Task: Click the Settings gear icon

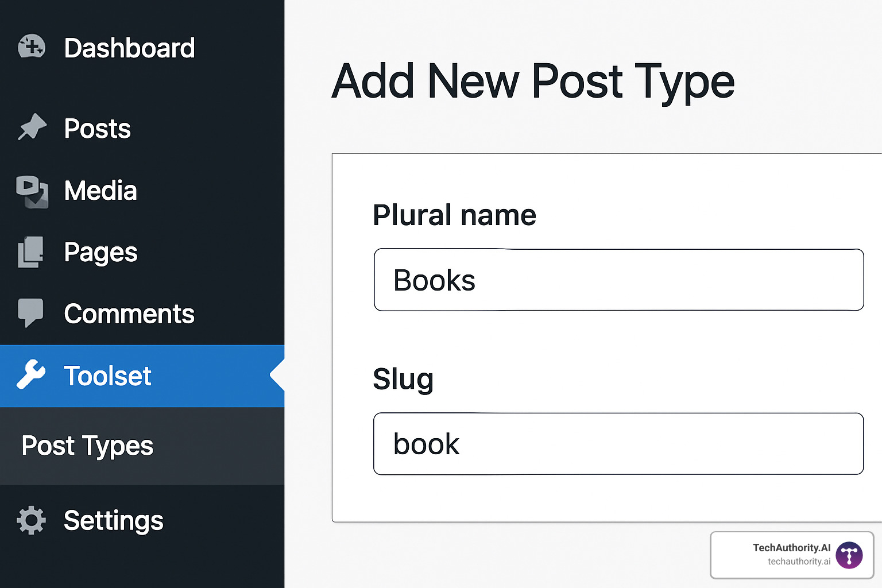Action: click(30, 520)
